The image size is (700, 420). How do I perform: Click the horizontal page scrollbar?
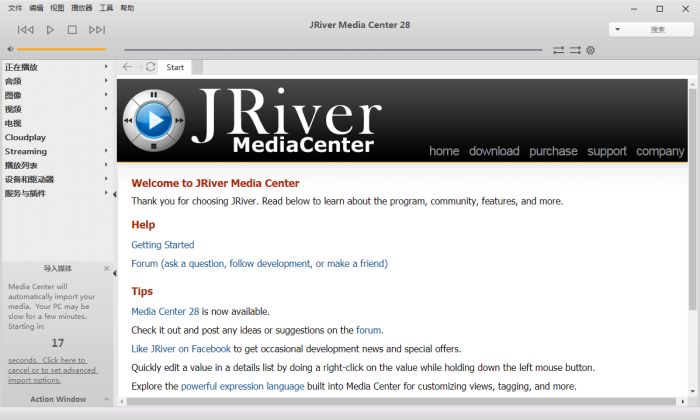(401, 402)
